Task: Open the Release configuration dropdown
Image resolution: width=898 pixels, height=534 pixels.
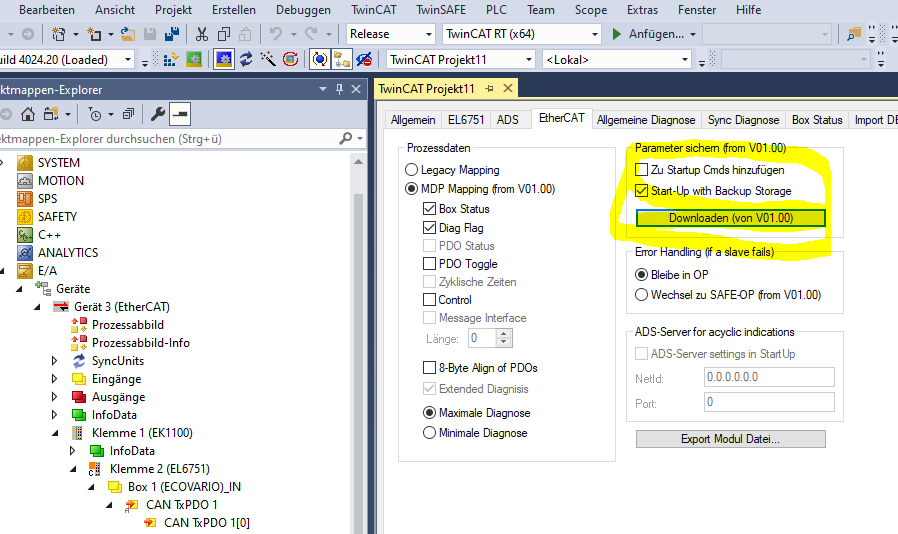Action: pyautogui.click(x=428, y=34)
